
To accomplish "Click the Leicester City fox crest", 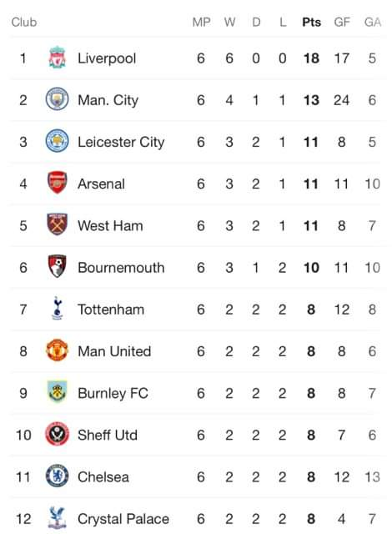I will click(x=58, y=141).
